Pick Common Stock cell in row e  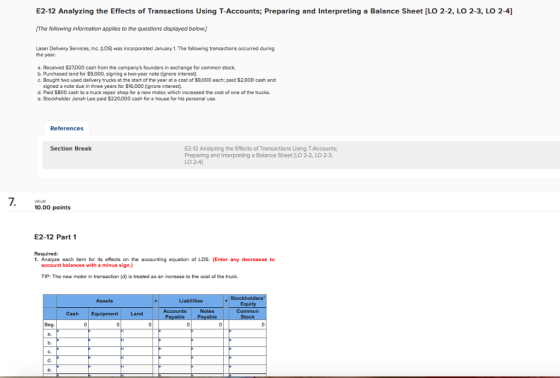(248, 369)
